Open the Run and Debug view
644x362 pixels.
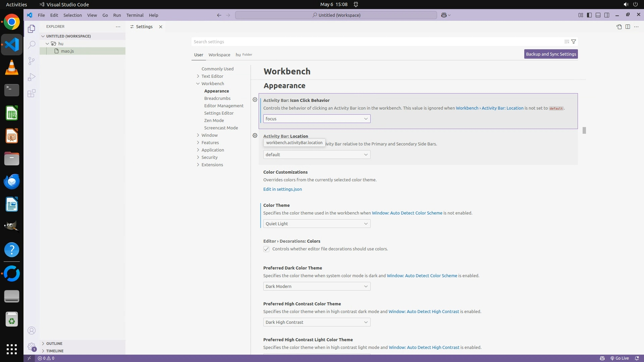coord(32,77)
